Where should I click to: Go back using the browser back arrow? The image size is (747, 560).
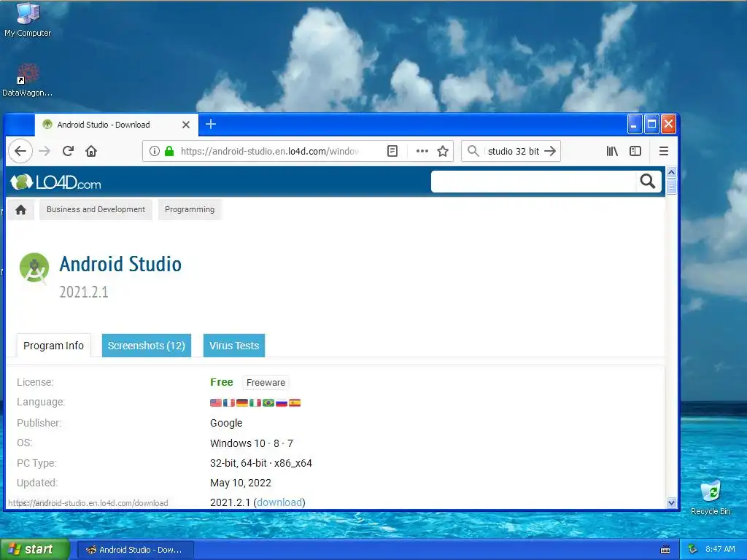[20, 152]
